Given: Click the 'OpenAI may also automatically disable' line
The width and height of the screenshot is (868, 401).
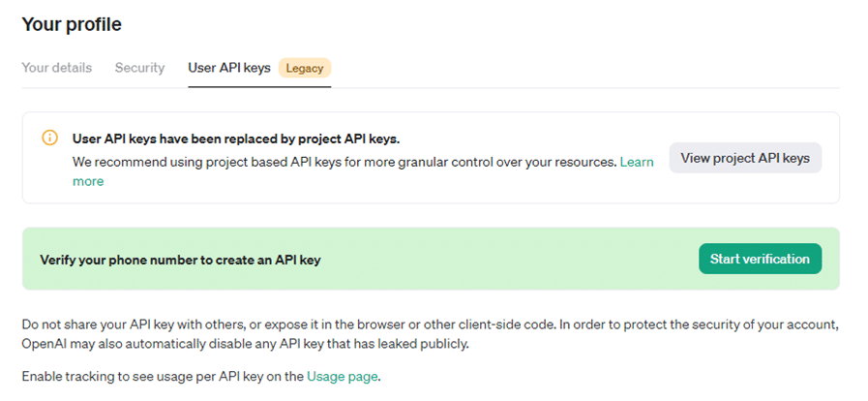Looking at the screenshot, I should pos(245,344).
